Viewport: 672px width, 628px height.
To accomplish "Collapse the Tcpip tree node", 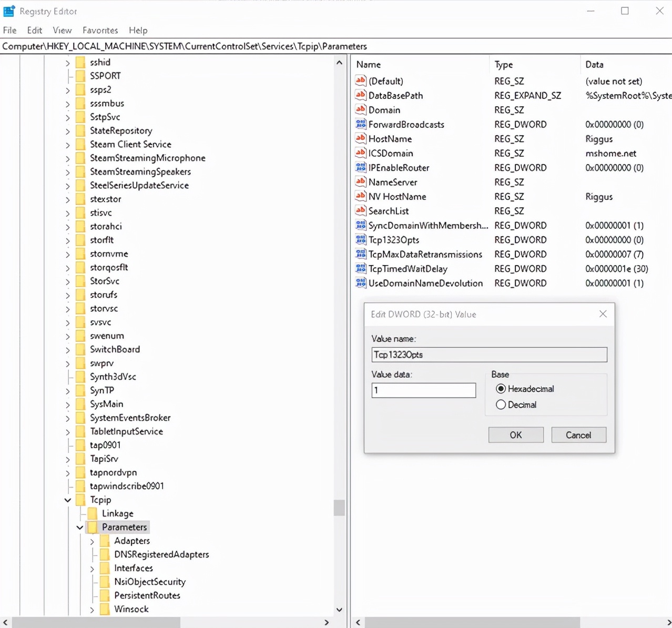I will [67, 500].
